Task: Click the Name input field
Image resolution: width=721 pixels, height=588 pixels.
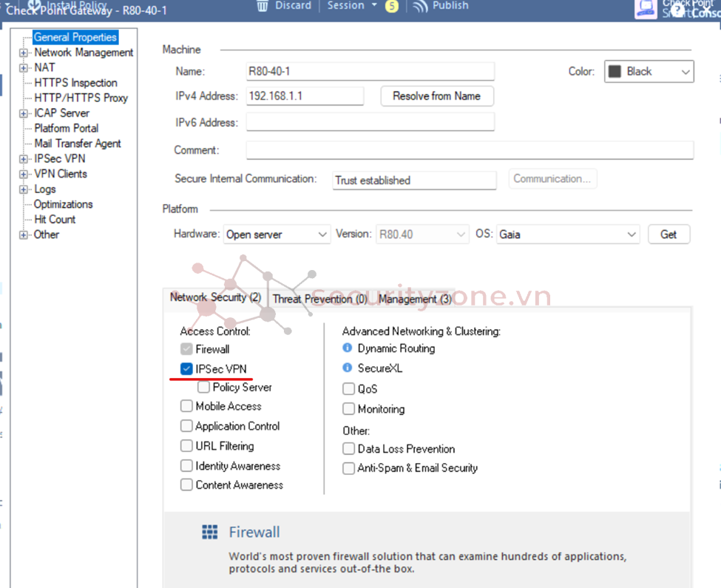Action: [370, 71]
